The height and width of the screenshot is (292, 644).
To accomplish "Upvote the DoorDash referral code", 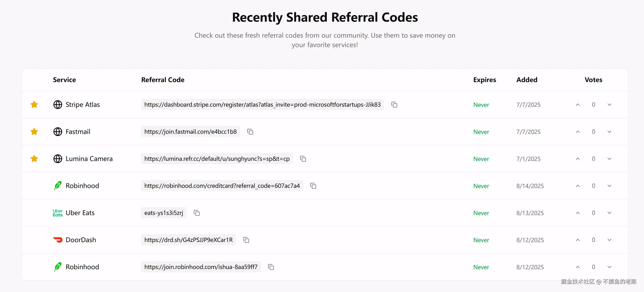I will pos(578,240).
